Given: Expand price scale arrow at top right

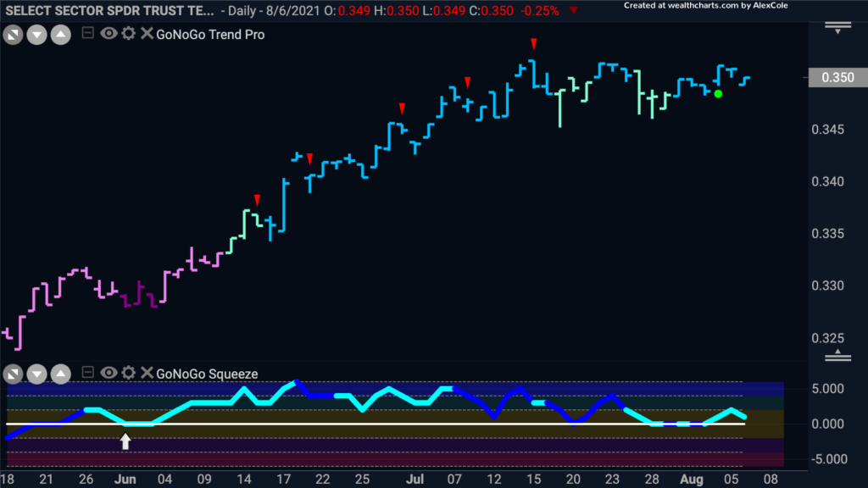Looking at the screenshot, I should point(837,28).
